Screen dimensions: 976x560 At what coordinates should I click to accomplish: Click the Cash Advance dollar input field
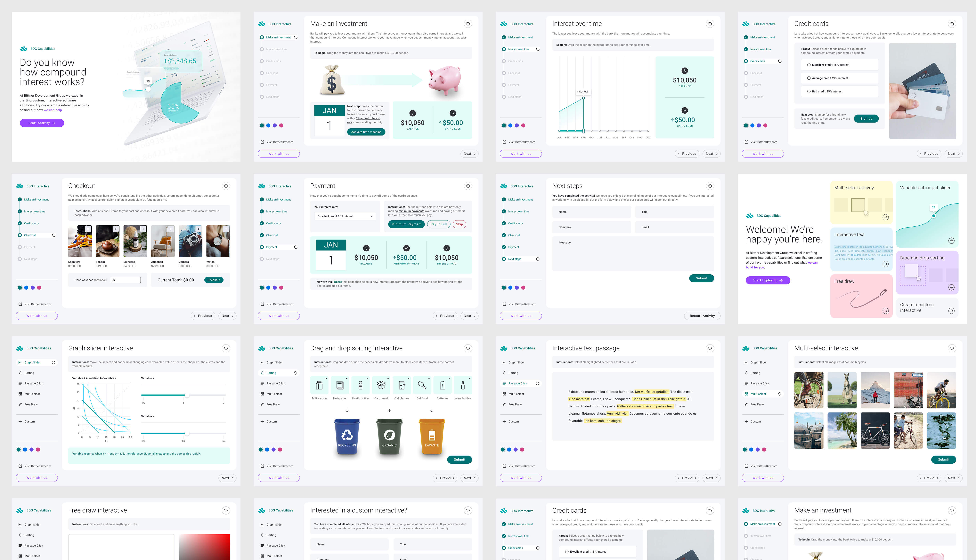tap(126, 280)
